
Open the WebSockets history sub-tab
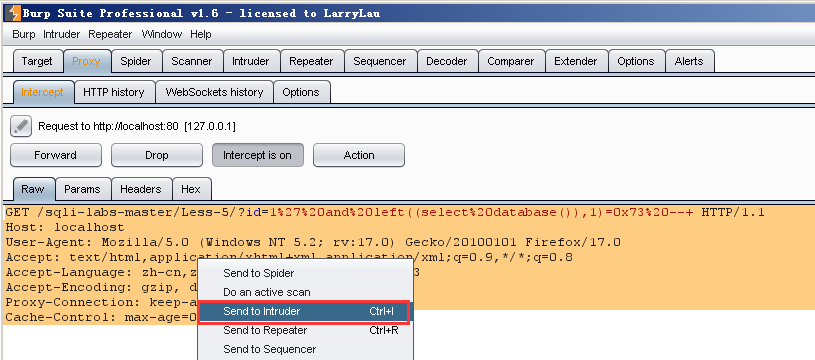(x=214, y=92)
